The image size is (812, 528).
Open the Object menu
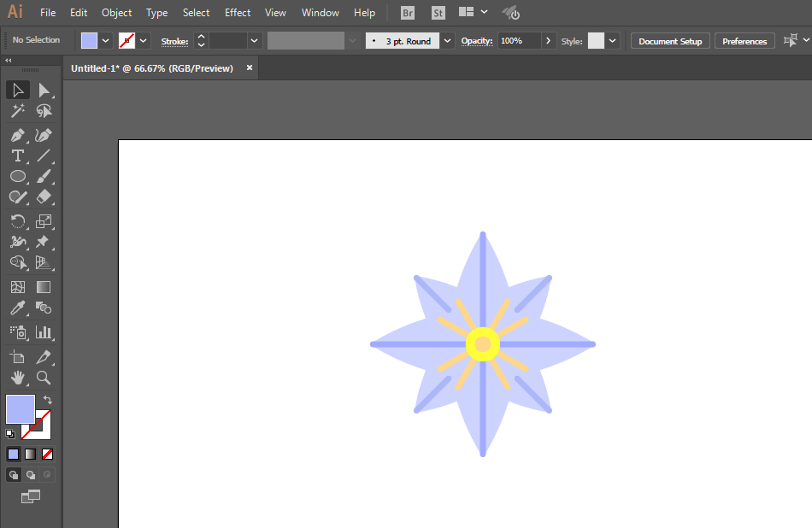[x=116, y=13]
